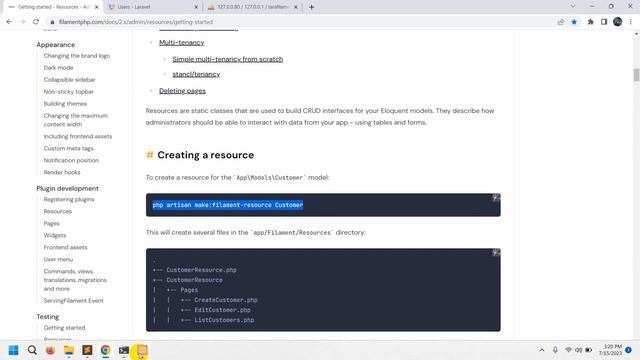Open Registering plugins page
Image resolution: width=640 pixels, height=360 pixels.
[69, 199]
